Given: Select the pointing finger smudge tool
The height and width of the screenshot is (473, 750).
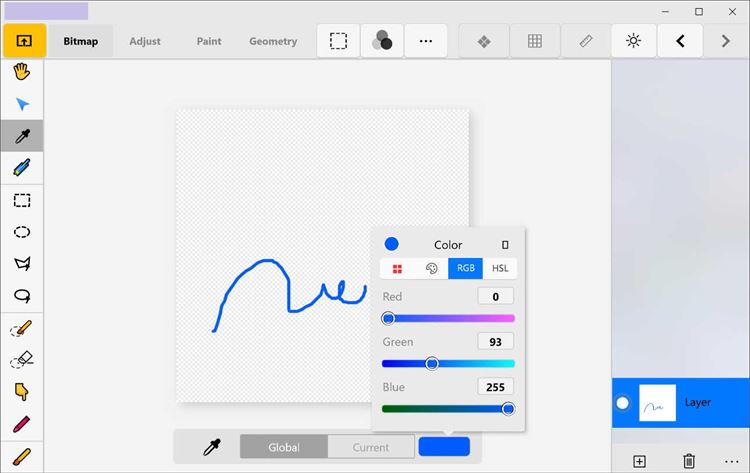Looking at the screenshot, I should click(x=22, y=392).
